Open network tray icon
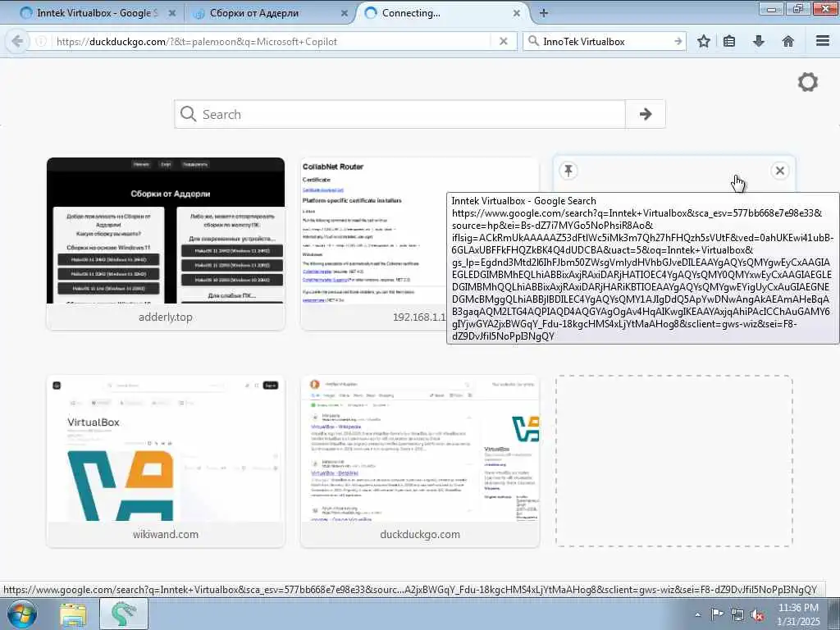This screenshot has height=630, width=840. coord(737,614)
